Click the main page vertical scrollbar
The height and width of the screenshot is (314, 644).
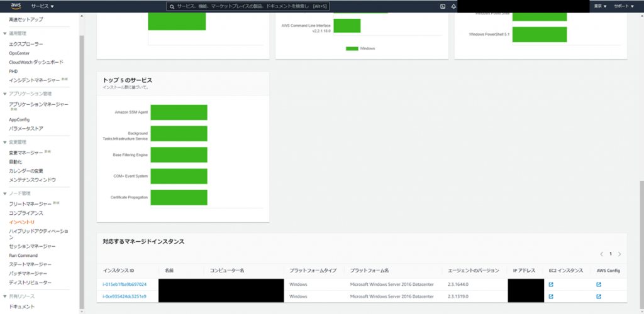pos(641,244)
